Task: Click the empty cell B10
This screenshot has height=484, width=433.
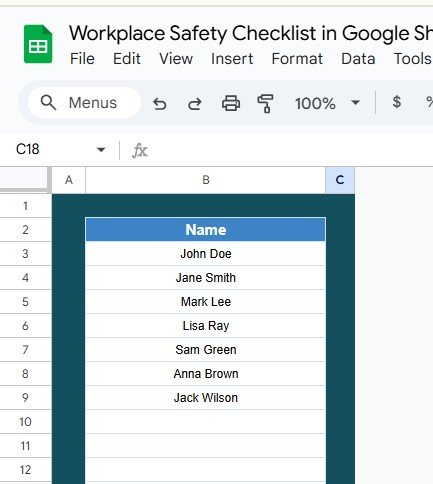Action: (206, 422)
